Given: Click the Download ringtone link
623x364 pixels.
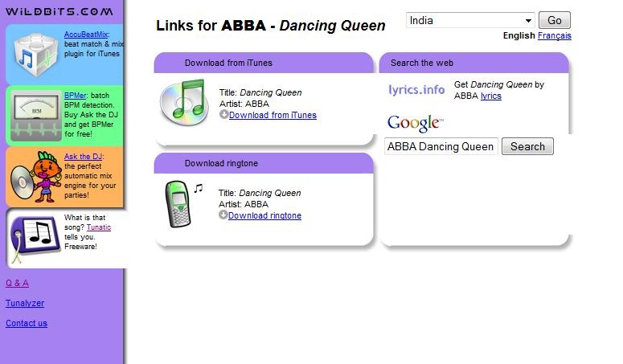Looking at the screenshot, I should pos(264,215).
